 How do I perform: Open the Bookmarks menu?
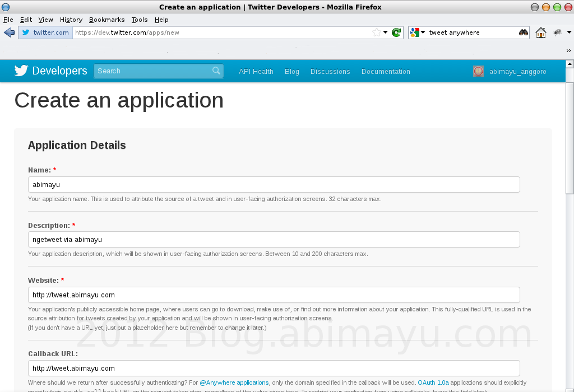[x=107, y=19]
